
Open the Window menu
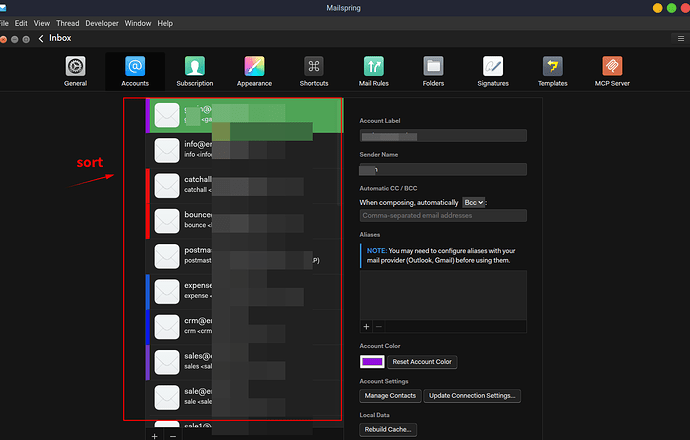(x=138, y=23)
